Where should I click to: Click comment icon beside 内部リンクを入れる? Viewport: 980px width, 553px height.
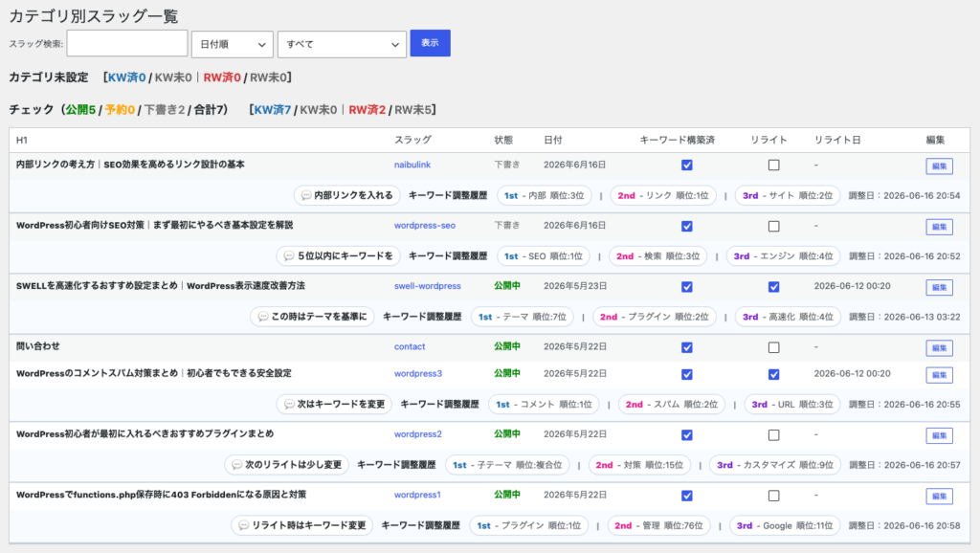(306, 195)
